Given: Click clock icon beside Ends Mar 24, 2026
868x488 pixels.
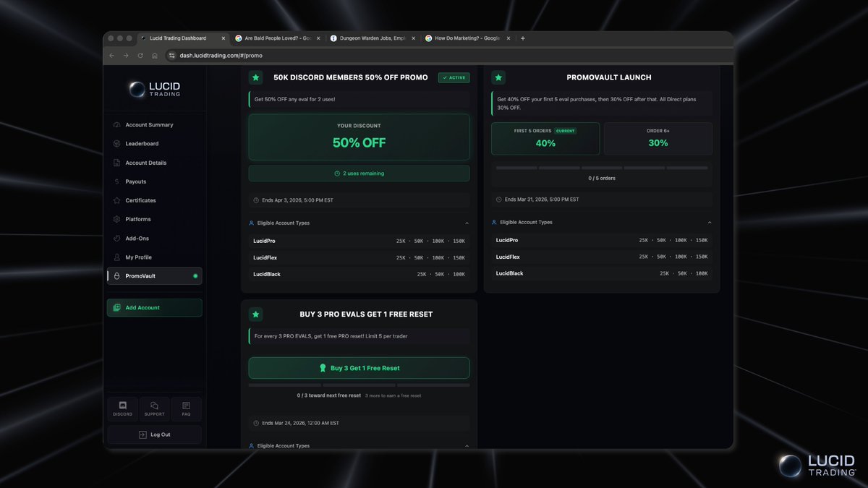Looking at the screenshot, I should [x=256, y=423].
